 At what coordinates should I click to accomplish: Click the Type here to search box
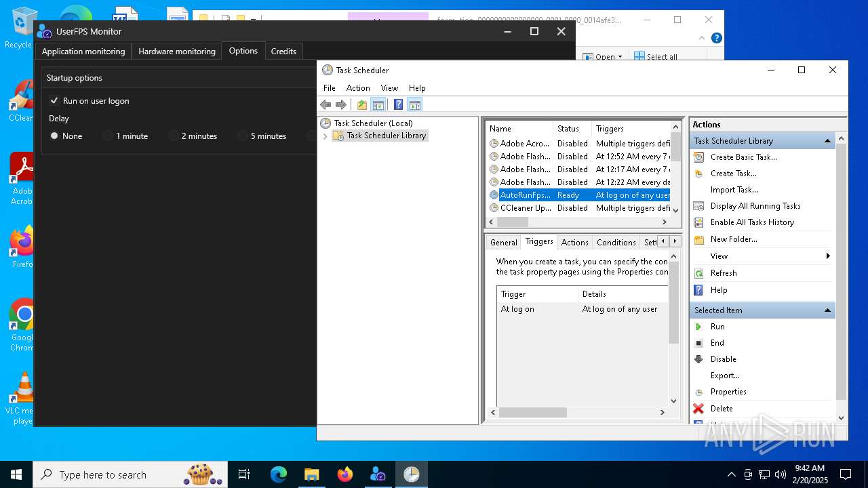130,475
